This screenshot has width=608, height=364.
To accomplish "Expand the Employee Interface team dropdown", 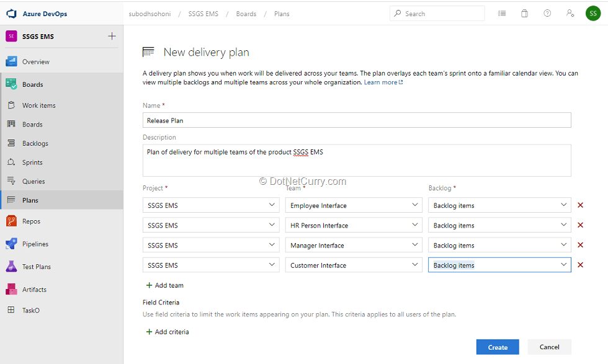I will coord(354,205).
